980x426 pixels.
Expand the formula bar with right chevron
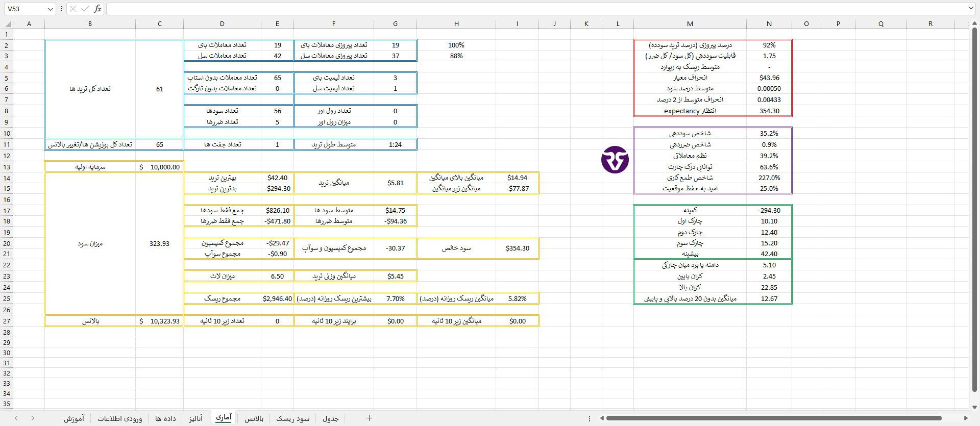pos(971,8)
